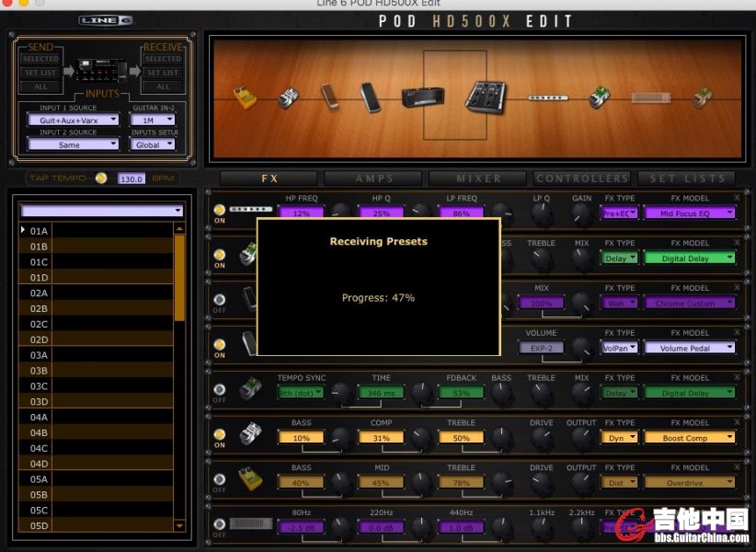Select preset 03A in the list
The width and height of the screenshot is (756, 552).
[x=39, y=355]
